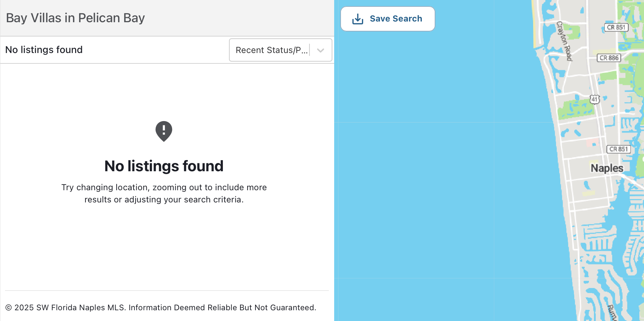The image size is (644, 321).
Task: Click the CR 851 shield nearest CR 886
Action: pyautogui.click(x=616, y=27)
